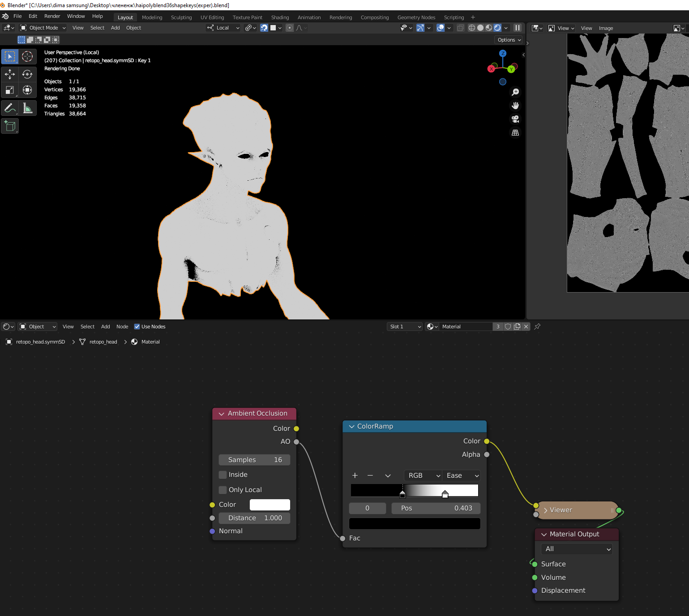Screen dimensions: 689x616
Task: Select the Move tool in viewport toolbar
Action: [x=10, y=74]
